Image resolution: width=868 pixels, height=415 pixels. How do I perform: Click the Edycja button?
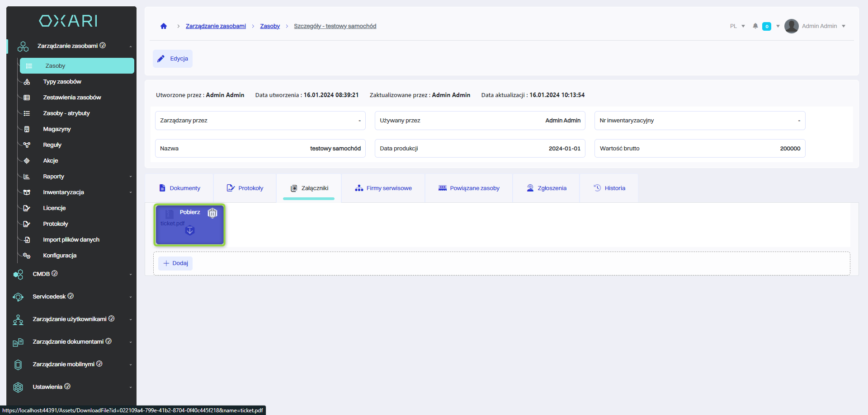coord(173,59)
